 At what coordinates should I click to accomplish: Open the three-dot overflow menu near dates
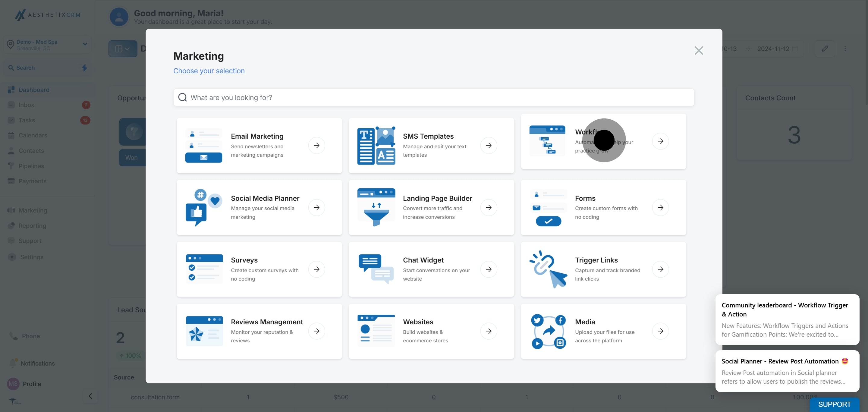click(845, 49)
